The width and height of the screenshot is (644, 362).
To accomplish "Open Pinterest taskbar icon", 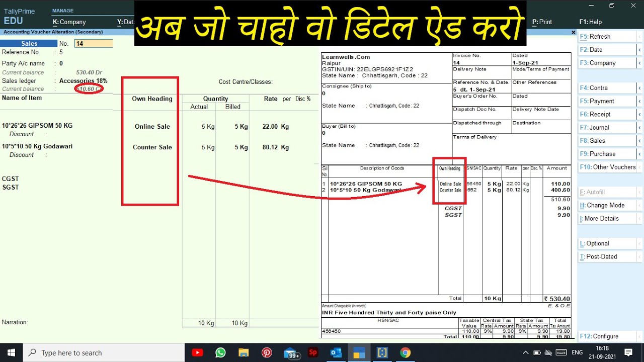I will 267,352.
